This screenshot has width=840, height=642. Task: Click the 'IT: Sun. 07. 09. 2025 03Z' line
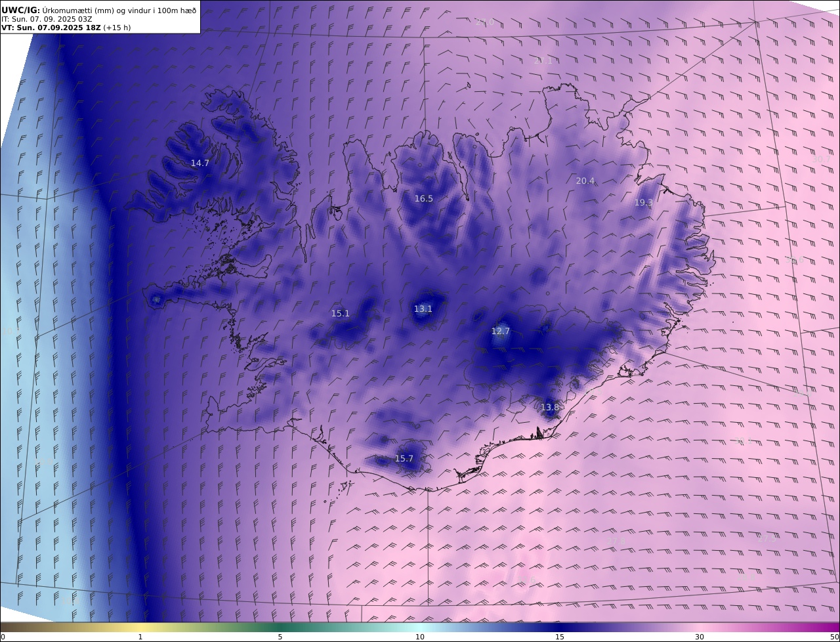coord(47,19)
